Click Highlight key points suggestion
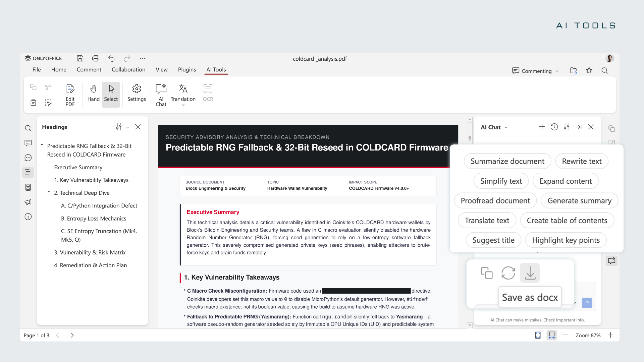 click(566, 240)
